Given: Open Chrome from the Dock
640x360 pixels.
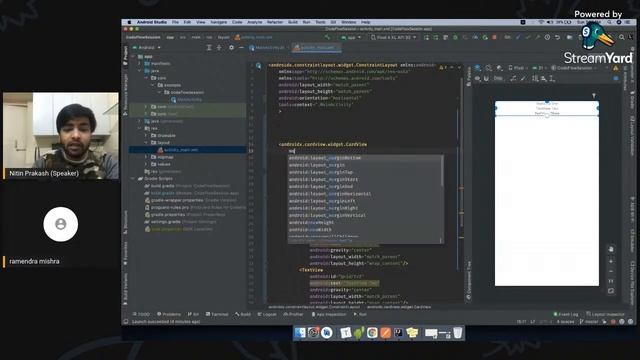Looking at the screenshot, I should click(x=372, y=333).
